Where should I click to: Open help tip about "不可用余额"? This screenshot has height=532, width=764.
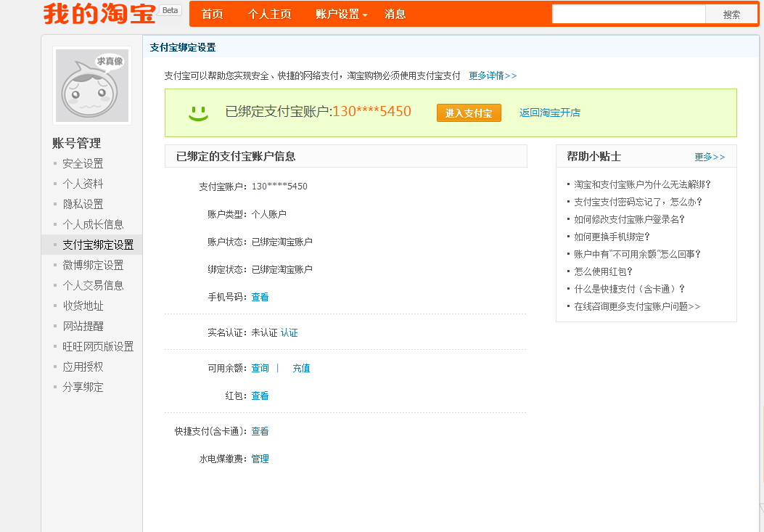click(637, 254)
